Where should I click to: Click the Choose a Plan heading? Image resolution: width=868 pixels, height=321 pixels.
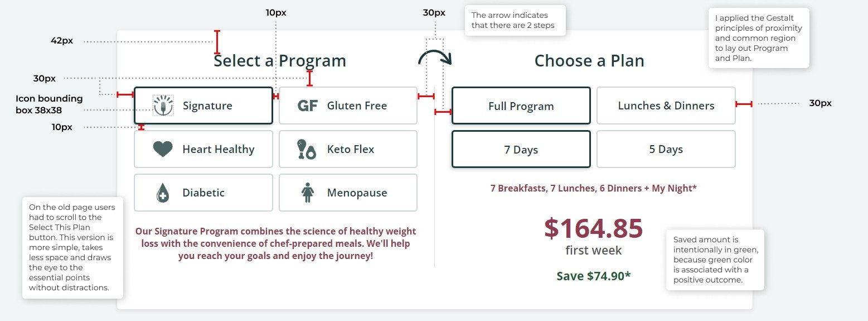click(x=589, y=61)
